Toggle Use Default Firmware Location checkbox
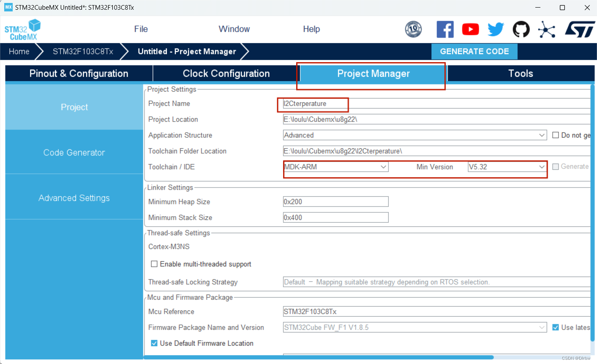 tap(154, 343)
